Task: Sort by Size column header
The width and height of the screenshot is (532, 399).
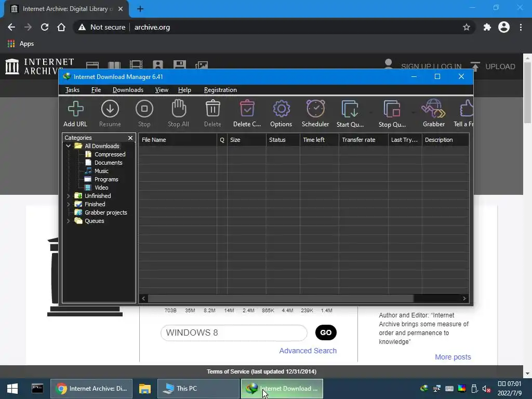Action: coord(247,140)
